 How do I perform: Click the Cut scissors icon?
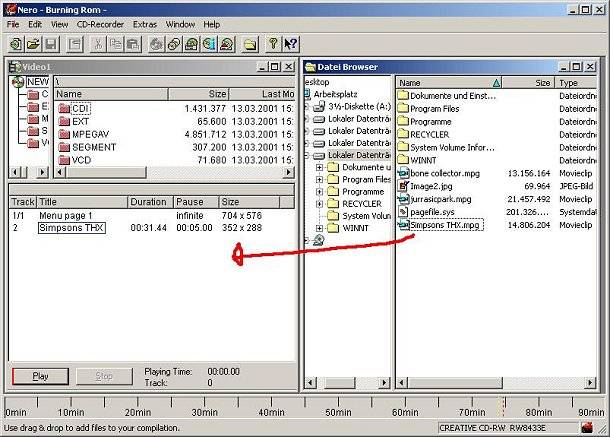[x=98, y=44]
